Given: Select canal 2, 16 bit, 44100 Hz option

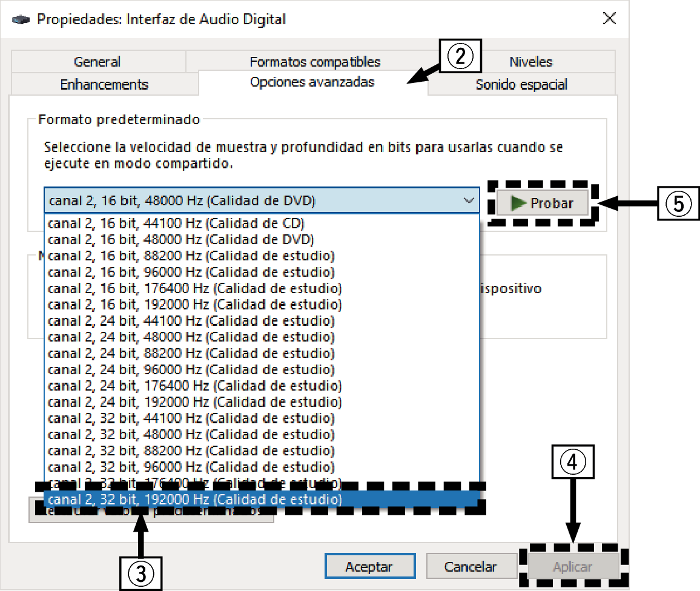Looking at the screenshot, I should (x=182, y=223).
